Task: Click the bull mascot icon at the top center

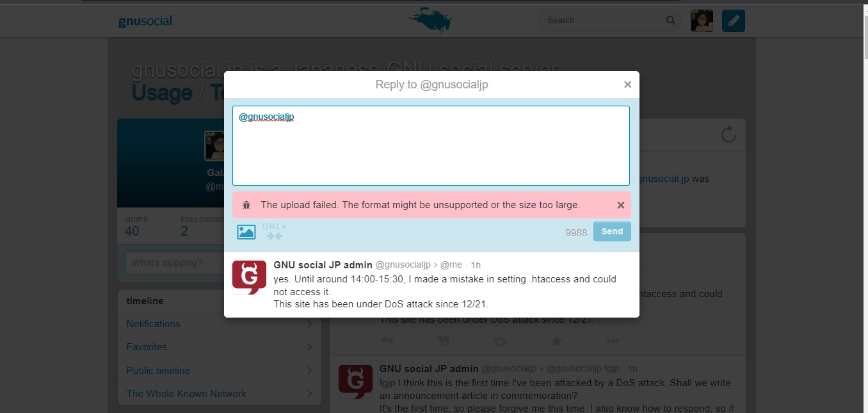Action: [430, 19]
